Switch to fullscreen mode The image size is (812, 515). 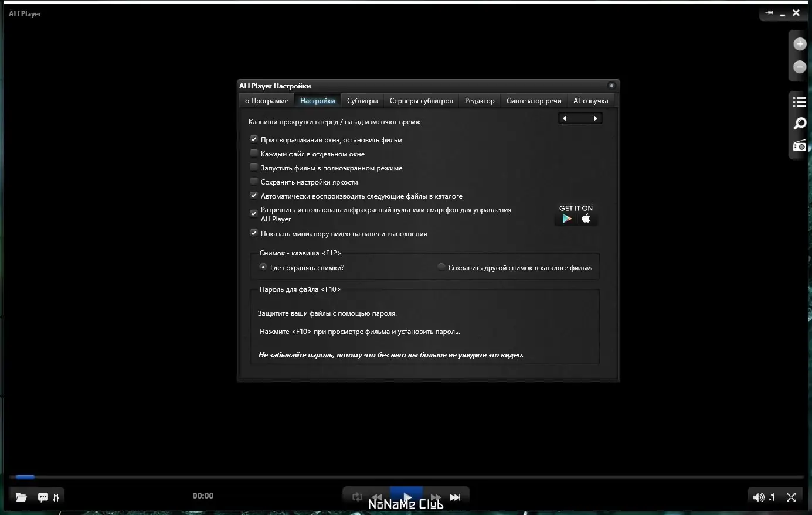(x=791, y=497)
